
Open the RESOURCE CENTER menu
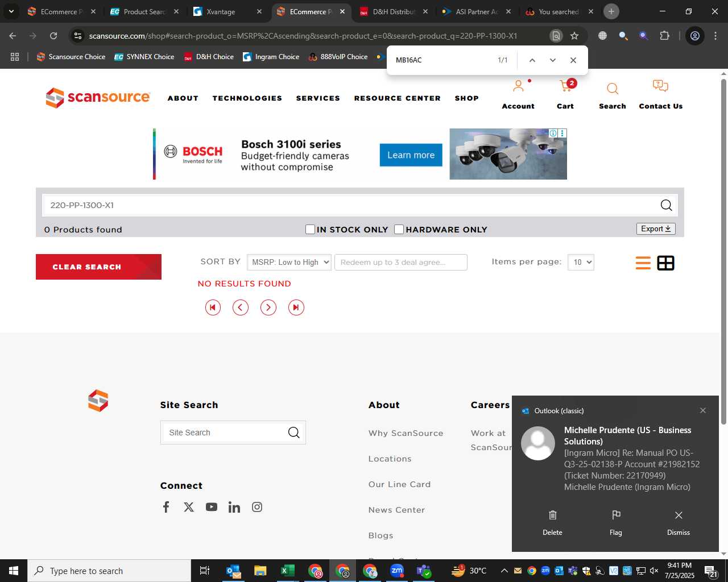point(398,98)
